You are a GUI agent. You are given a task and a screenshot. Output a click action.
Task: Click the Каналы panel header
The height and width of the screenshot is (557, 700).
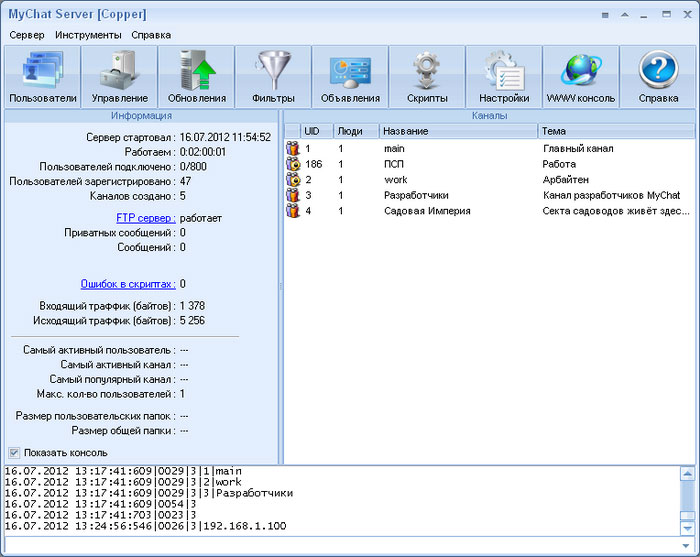tap(489, 116)
